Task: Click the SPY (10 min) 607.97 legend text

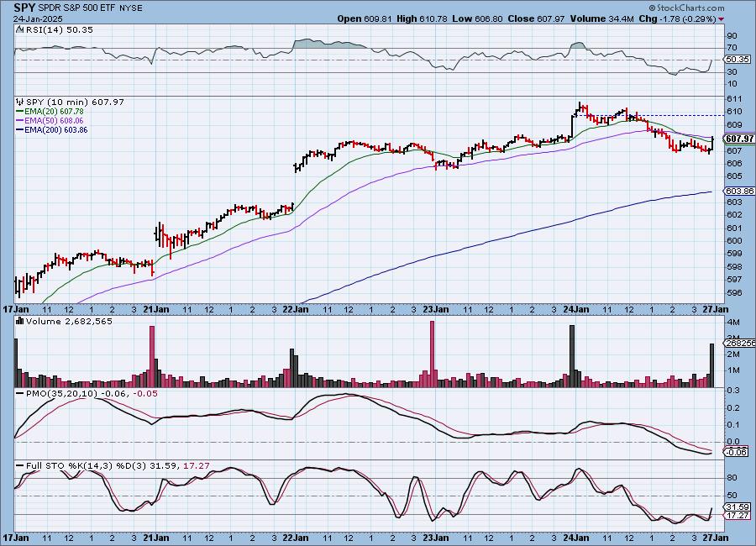Action: [75, 102]
